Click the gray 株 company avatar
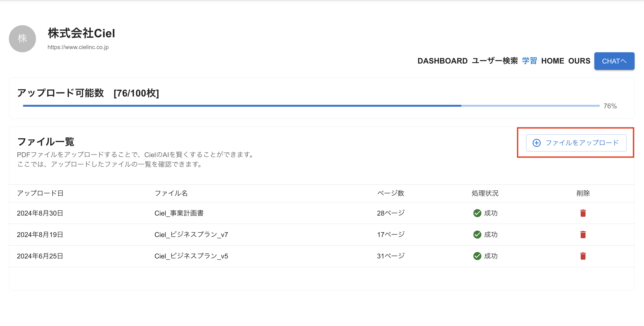Screen dimensions: 644x326 coord(22,39)
